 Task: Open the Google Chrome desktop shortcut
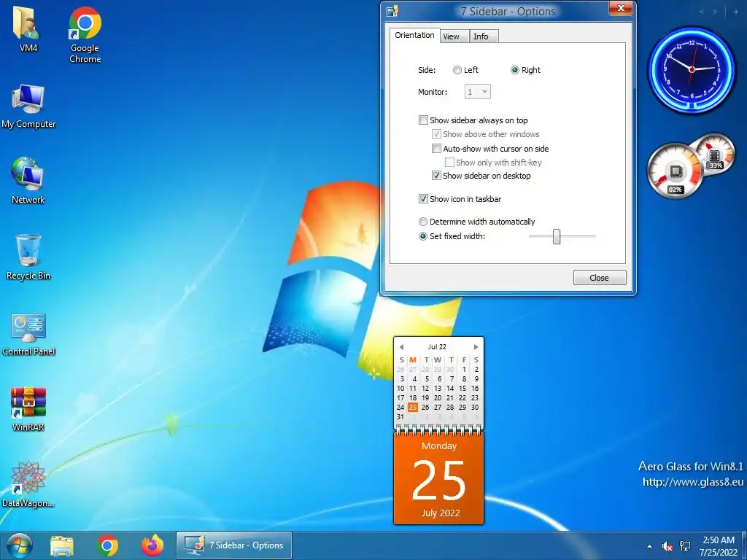85,34
